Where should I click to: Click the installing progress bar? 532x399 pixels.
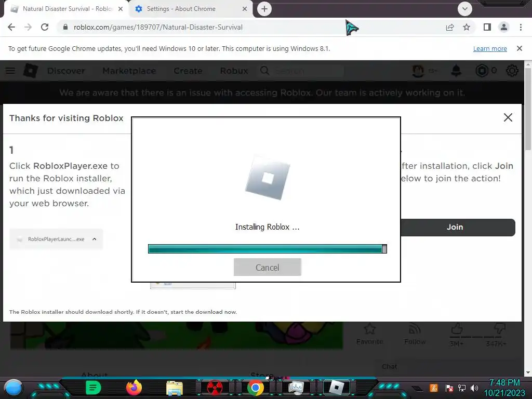pyautogui.click(x=268, y=249)
